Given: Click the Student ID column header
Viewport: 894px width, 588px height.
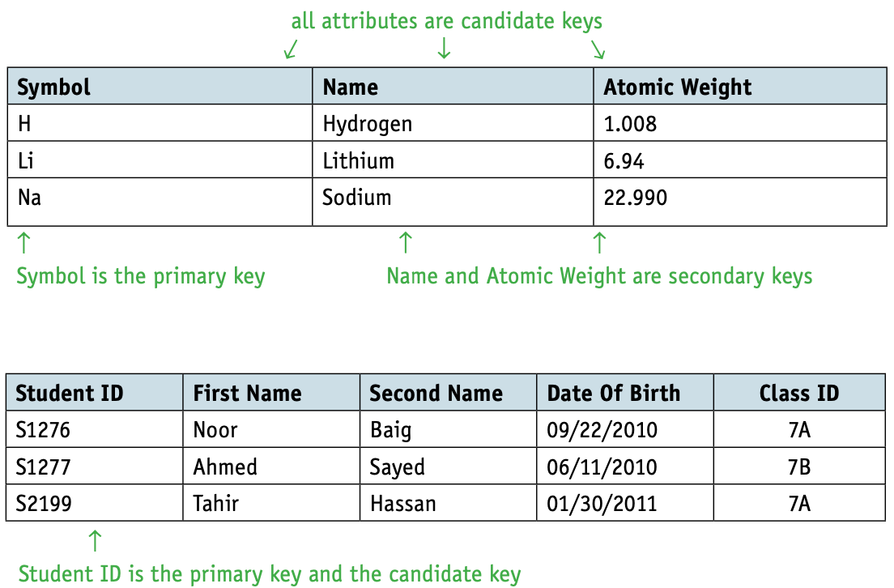Looking at the screenshot, I should (x=95, y=392).
